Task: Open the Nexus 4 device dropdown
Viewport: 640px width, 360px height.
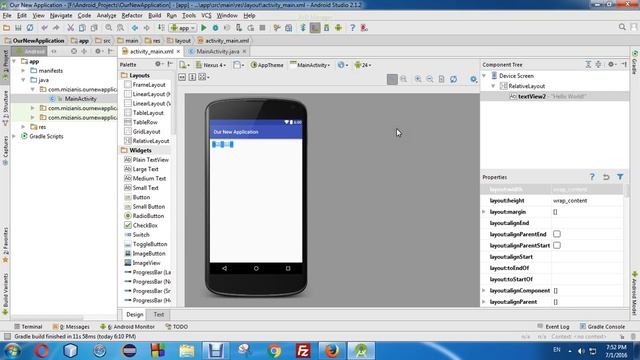Action: click(x=211, y=65)
